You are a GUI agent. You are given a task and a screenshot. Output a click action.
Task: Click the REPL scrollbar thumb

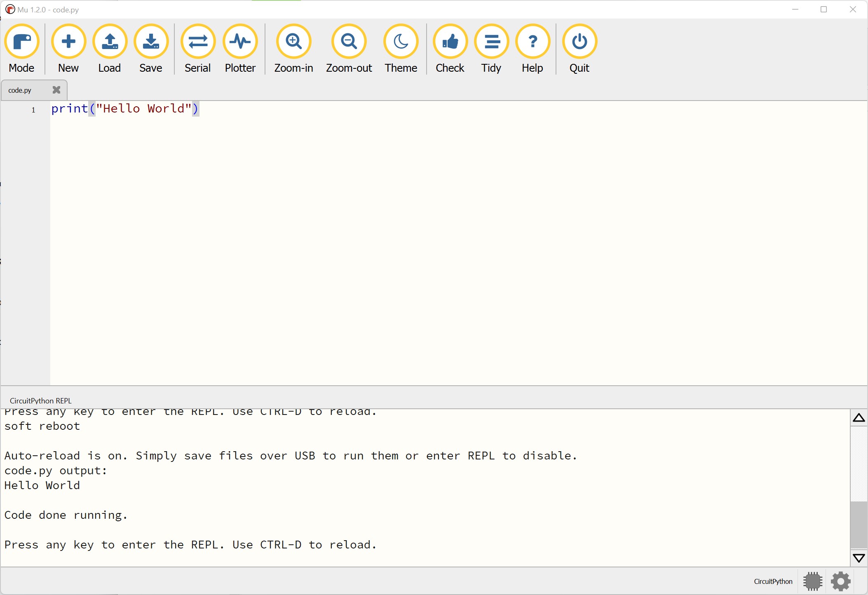[x=859, y=525]
